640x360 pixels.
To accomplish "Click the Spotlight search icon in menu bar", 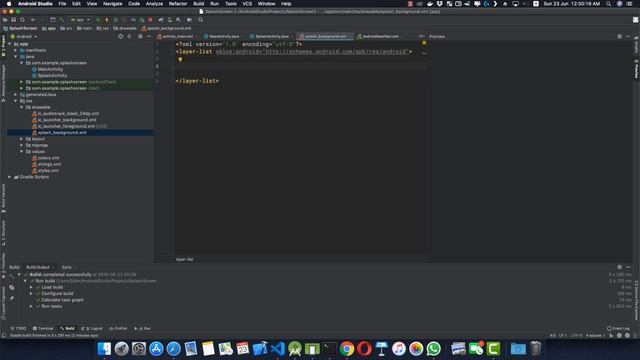I will click(x=609, y=4).
